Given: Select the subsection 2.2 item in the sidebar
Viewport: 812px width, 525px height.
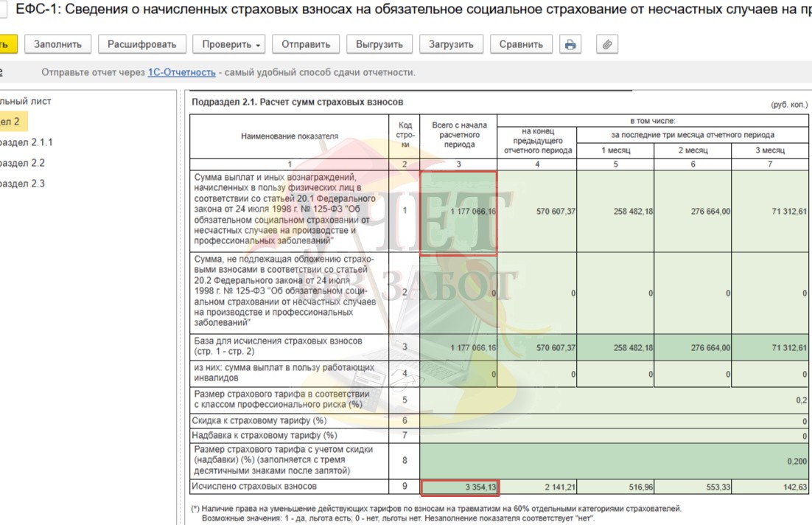Looking at the screenshot, I should click(x=22, y=163).
